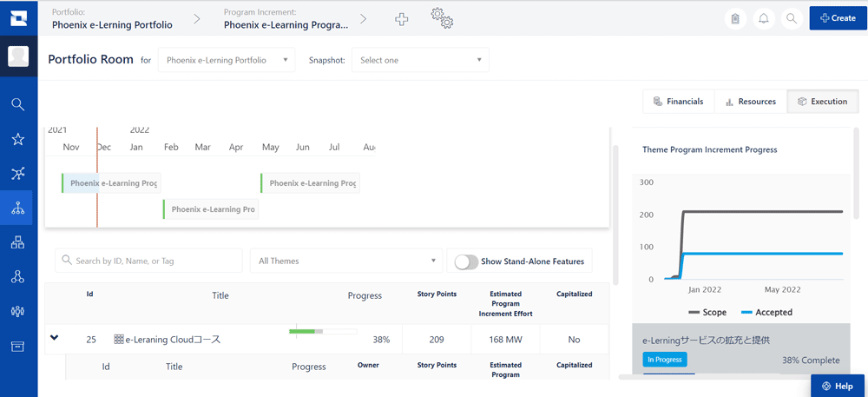Toggle Show Stand-Alone Features switch

click(466, 261)
